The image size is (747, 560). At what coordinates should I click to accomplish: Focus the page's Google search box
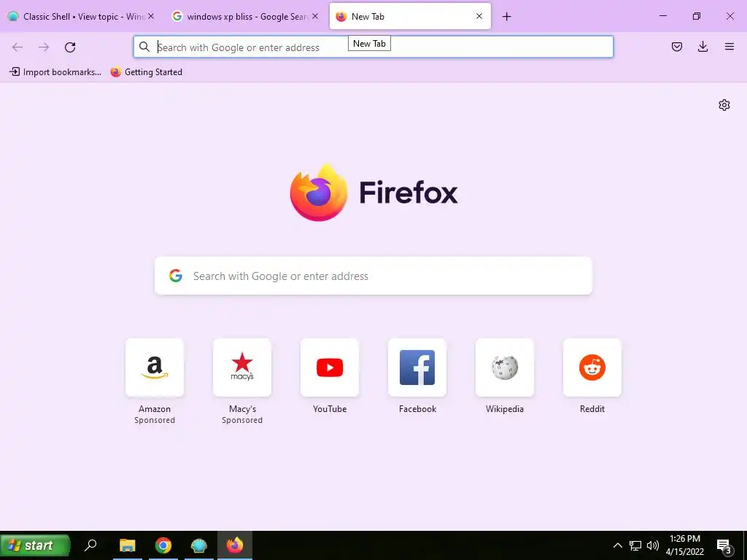pos(373,276)
